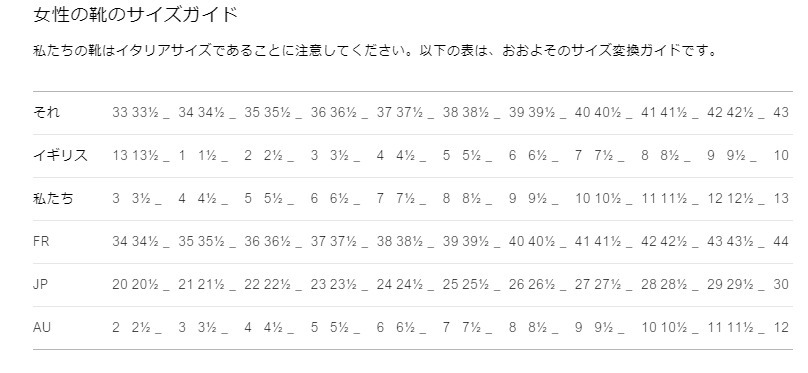
Task: Click the AU row label
Action: (42, 327)
